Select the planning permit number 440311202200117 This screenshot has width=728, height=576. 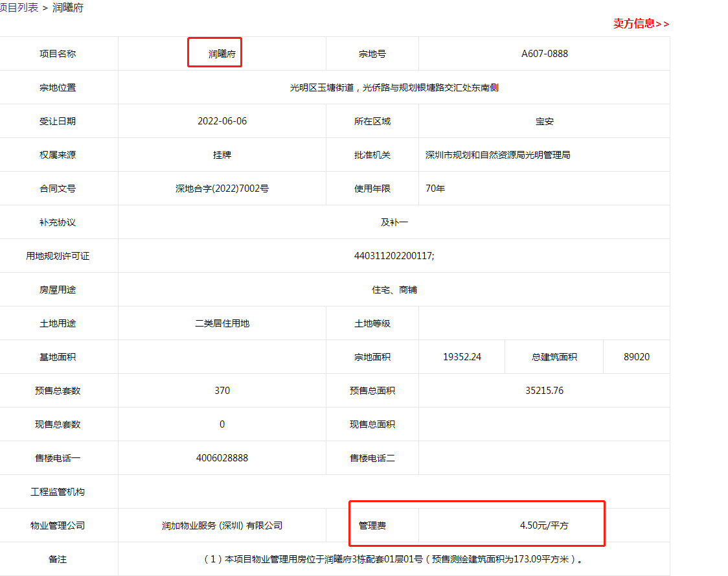pyautogui.click(x=394, y=256)
